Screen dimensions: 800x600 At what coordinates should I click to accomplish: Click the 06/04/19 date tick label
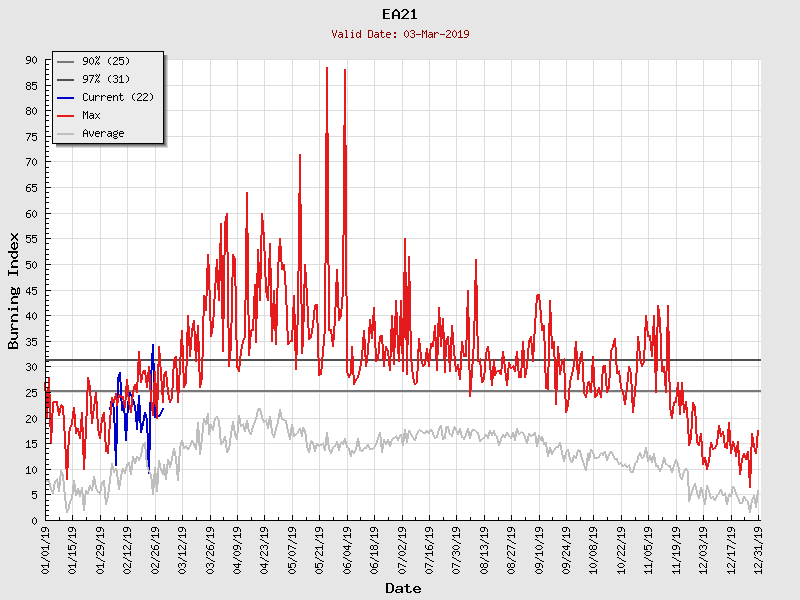click(x=348, y=549)
